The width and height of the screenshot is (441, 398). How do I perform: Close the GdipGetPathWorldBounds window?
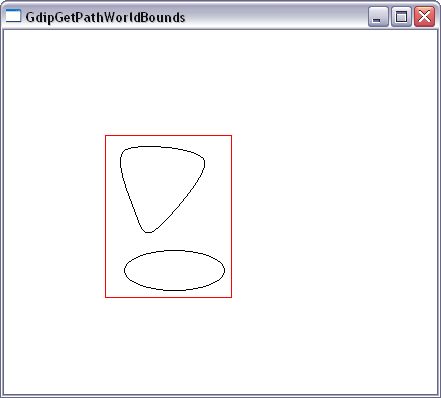424,16
